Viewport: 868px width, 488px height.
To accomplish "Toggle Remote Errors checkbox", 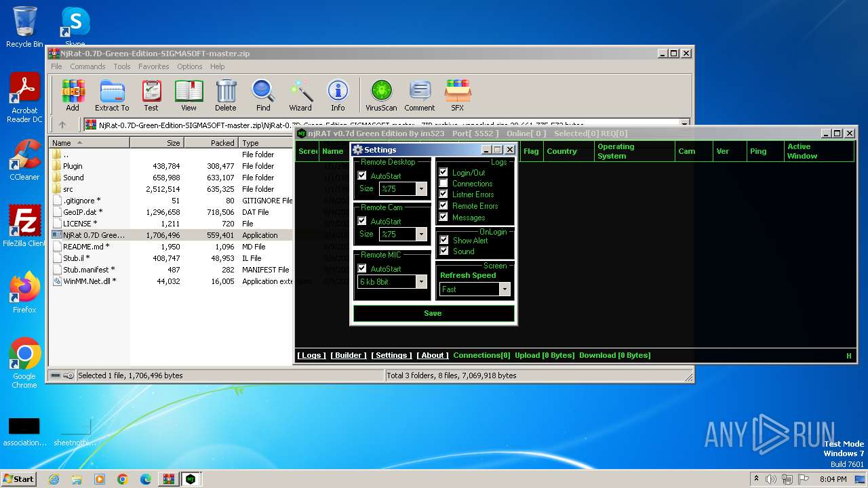I will pyautogui.click(x=443, y=205).
